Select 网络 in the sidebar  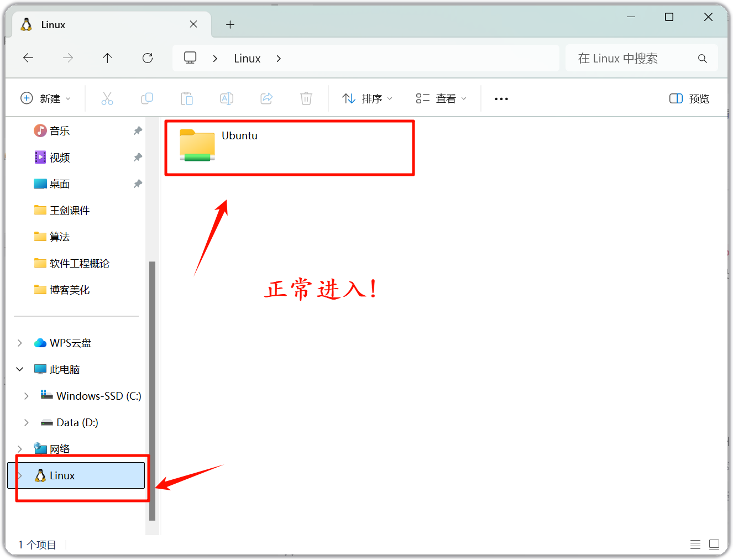pos(60,449)
